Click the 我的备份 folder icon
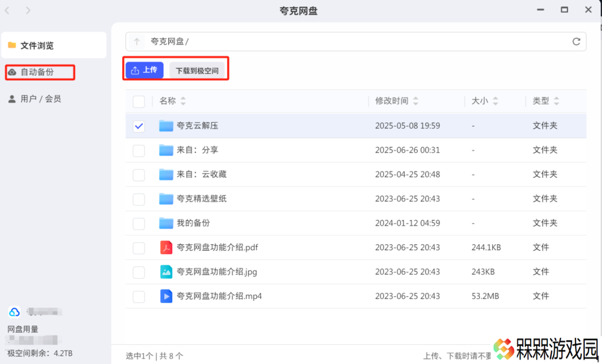This screenshot has height=364, width=602. tap(166, 223)
